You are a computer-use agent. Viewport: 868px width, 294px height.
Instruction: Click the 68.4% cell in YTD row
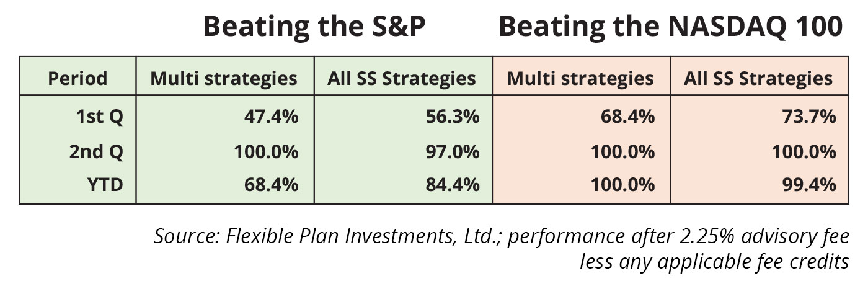(268, 185)
